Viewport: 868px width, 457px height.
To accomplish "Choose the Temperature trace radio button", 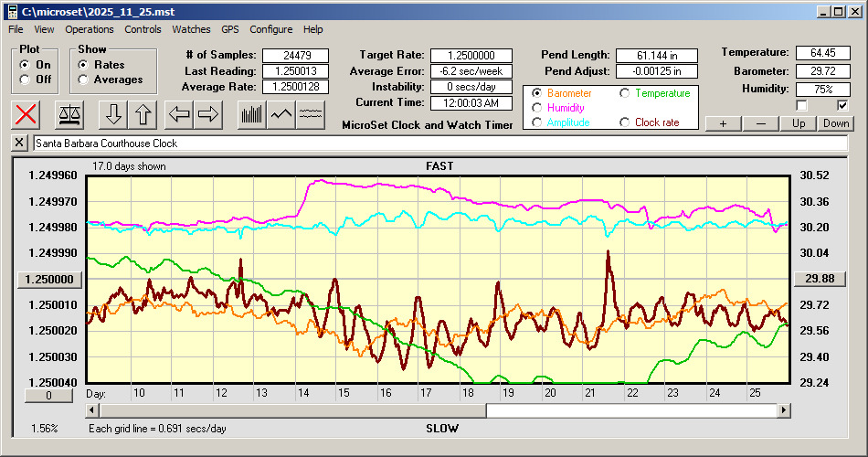I will click(625, 93).
